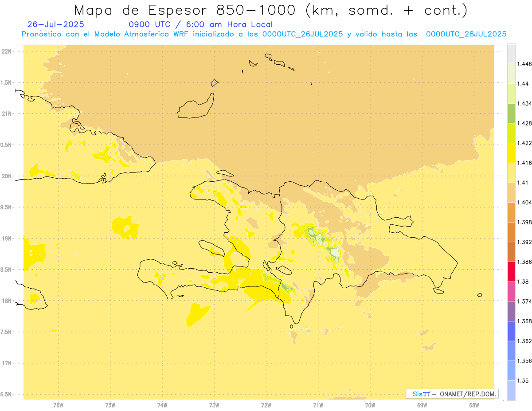Click the legend value '1.446'
Screen dimensions: 532x411
(x=524, y=64)
